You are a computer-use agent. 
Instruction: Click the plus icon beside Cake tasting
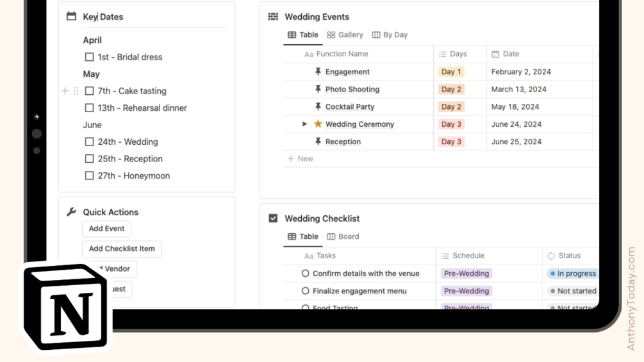point(65,91)
